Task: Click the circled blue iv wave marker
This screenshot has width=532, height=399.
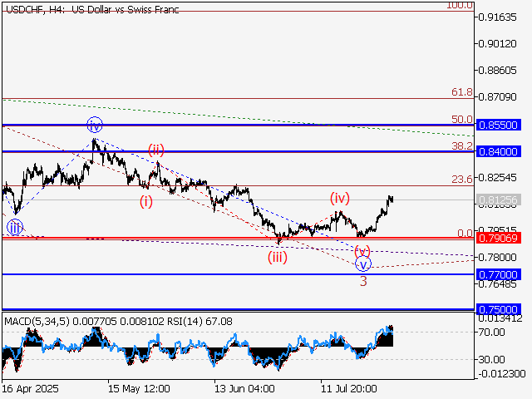Action: (95, 126)
